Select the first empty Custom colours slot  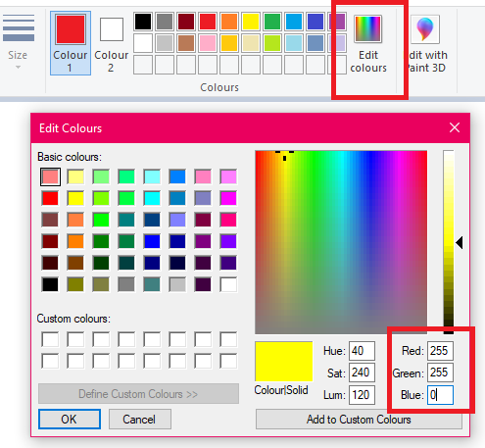click(50, 339)
